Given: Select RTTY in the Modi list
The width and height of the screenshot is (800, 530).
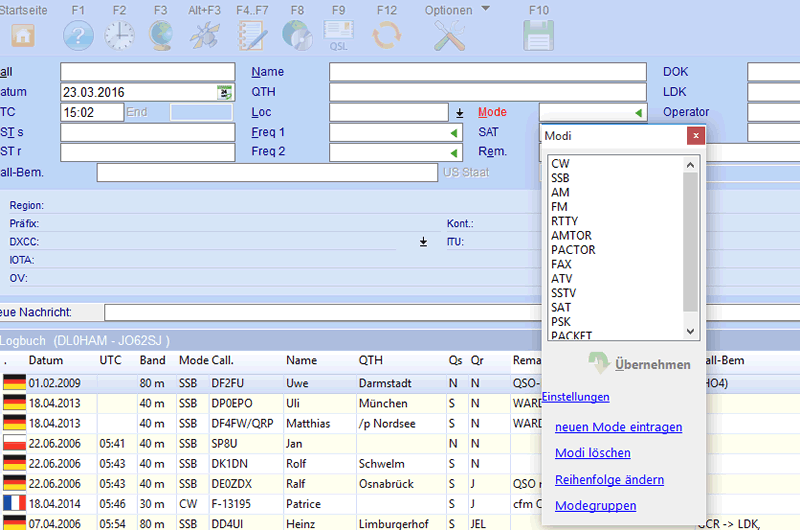Looking at the screenshot, I should (x=564, y=221).
